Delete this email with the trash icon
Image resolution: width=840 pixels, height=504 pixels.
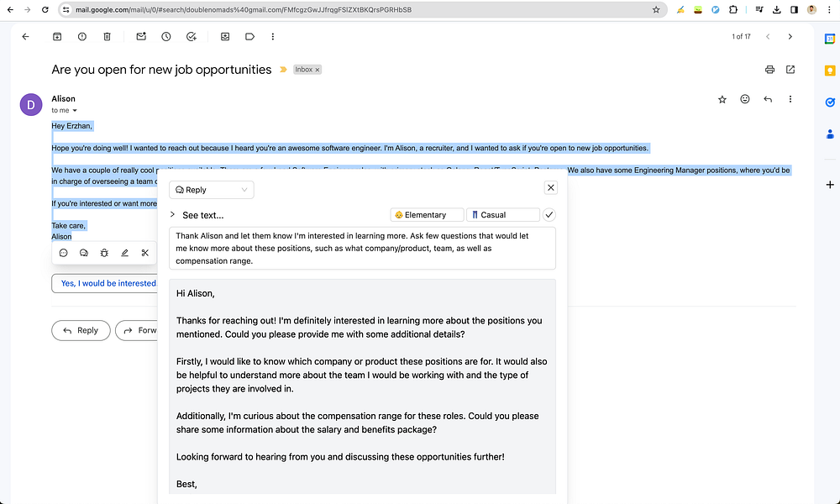(107, 36)
